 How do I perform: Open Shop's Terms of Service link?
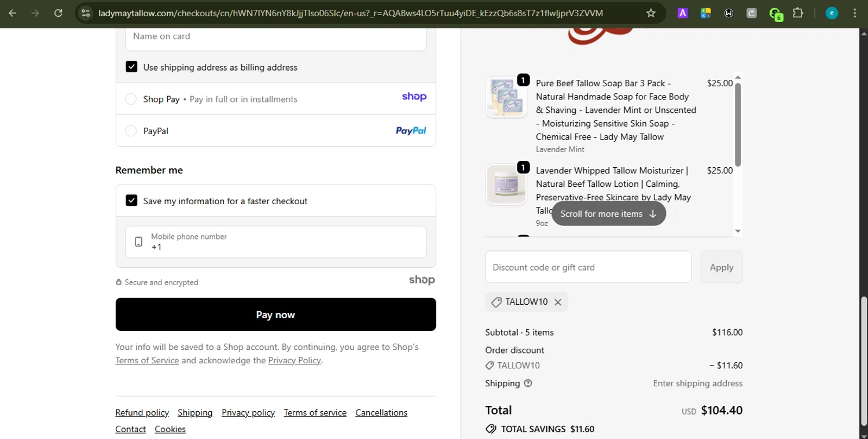(147, 360)
